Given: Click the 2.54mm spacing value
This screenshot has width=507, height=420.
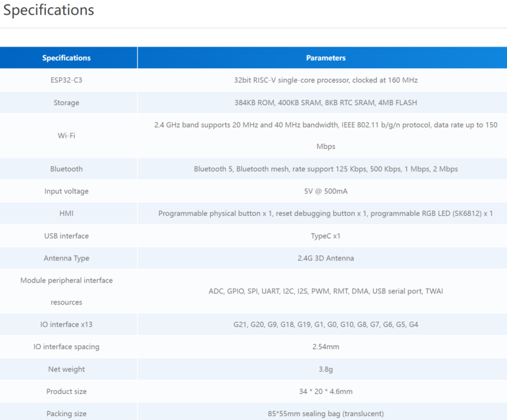Looking at the screenshot, I should [325, 346].
